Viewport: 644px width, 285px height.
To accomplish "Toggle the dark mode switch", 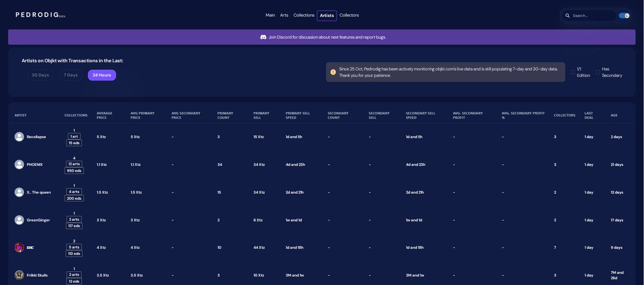I will coord(624,16).
